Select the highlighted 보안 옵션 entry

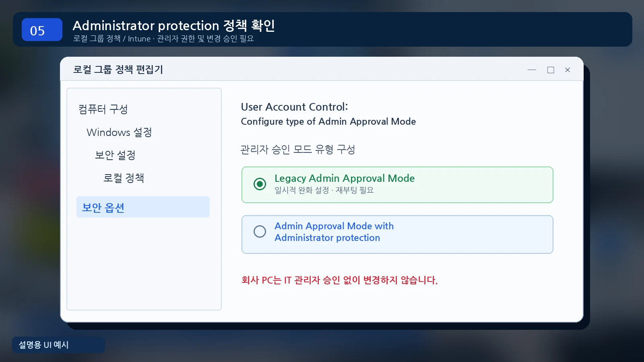point(143,207)
